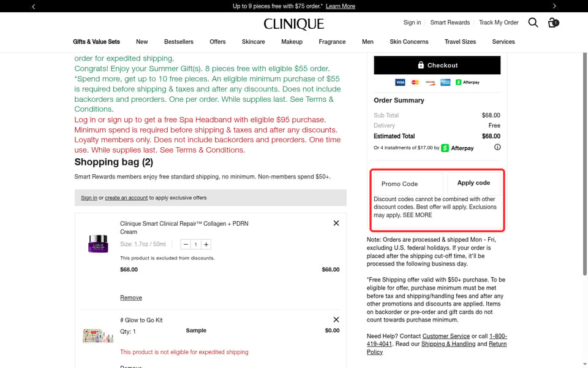The image size is (588, 368).
Task: Open Fragrance menu
Action: pyautogui.click(x=332, y=42)
